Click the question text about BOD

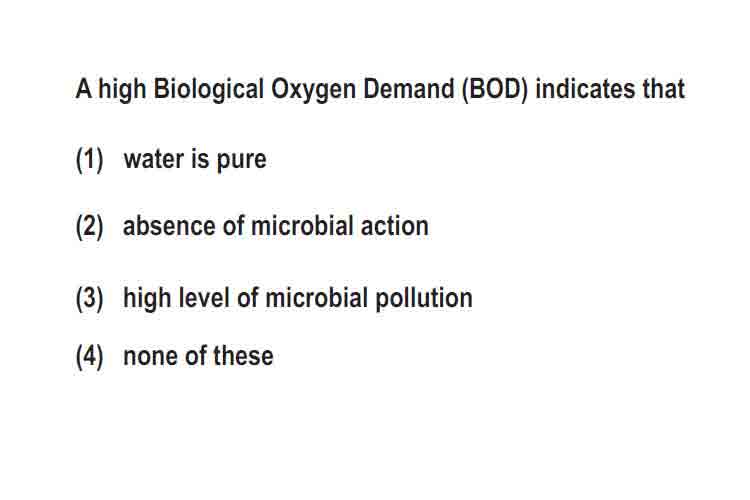[x=380, y=90]
